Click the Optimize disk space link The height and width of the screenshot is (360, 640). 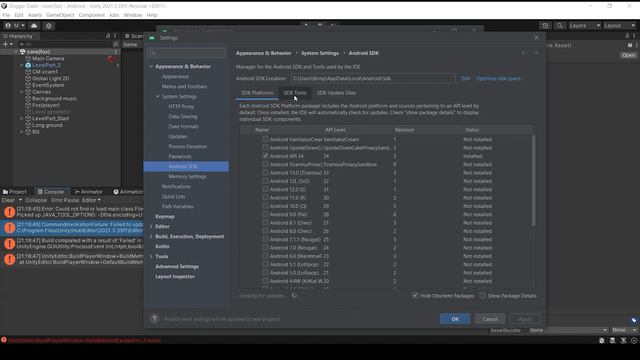click(x=498, y=78)
